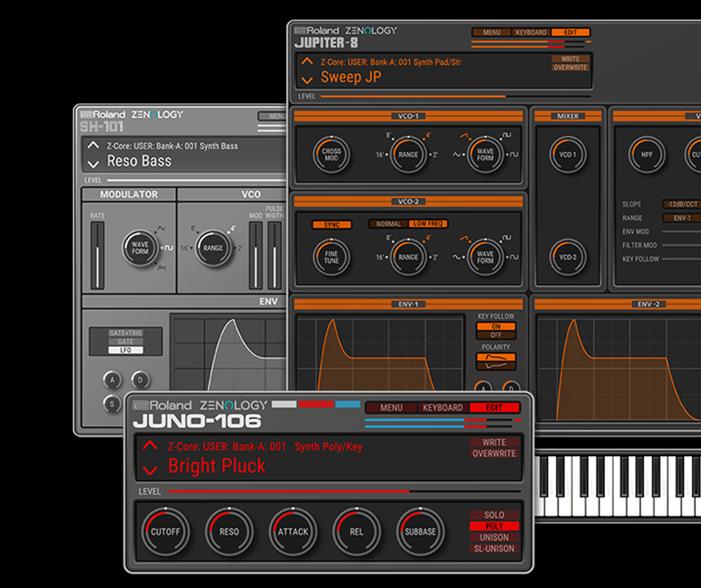The width and height of the screenshot is (701, 588).
Task: Click the ATTACK knob in JUNO-106
Action: click(x=293, y=531)
